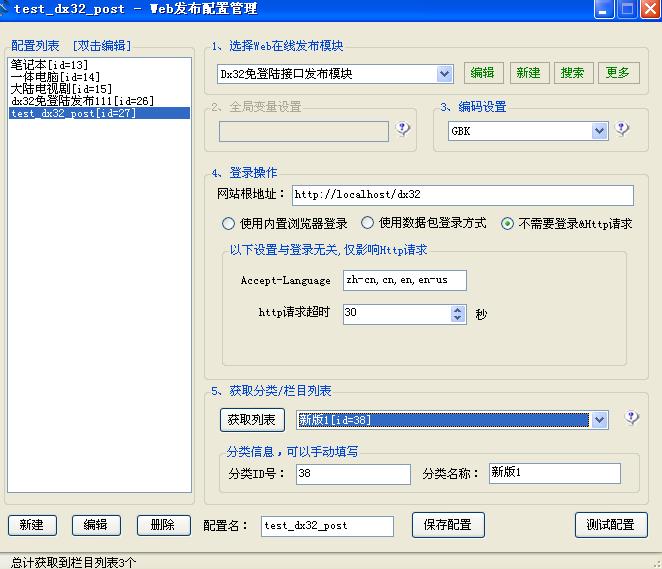This screenshot has height=569, width=662.
Task: Open the Dx32免登陆接口发布模块 module dropdown
Action: point(445,73)
